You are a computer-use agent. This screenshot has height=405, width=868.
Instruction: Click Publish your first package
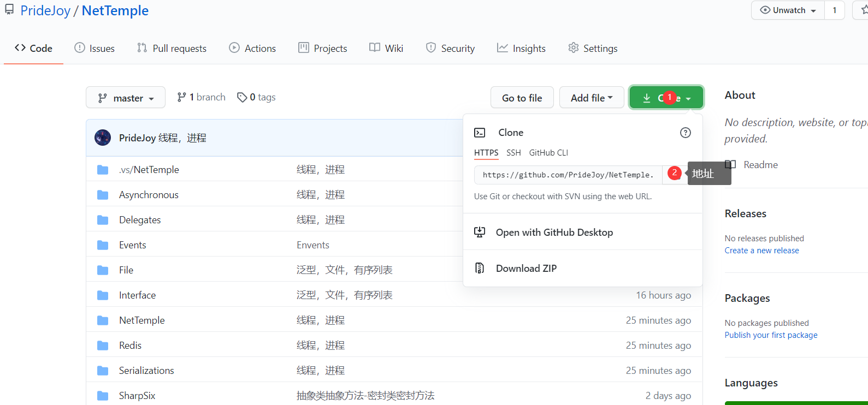click(771, 335)
